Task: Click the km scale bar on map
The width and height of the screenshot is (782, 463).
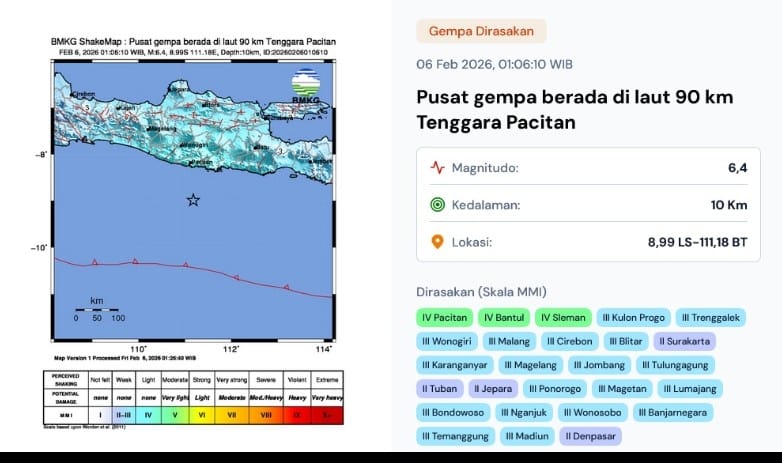Action: tap(97, 309)
